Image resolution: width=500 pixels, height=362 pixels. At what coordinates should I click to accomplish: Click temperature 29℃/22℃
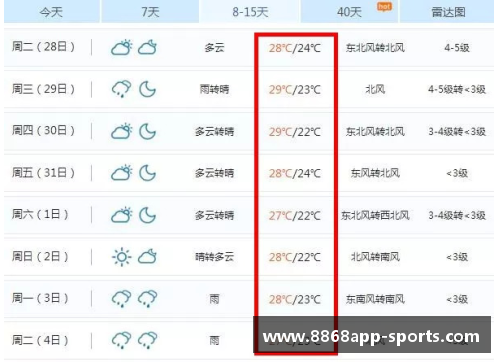[x=295, y=132]
